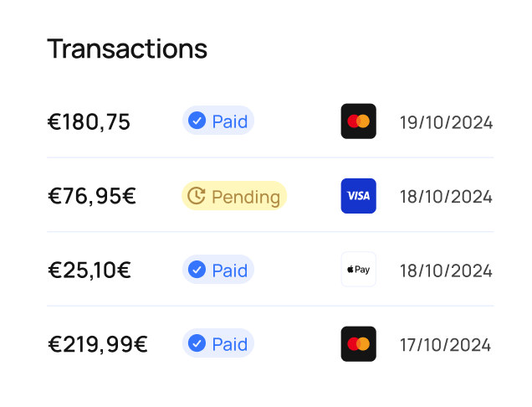
Task: Select the €25,10€ amount
Action: [x=90, y=270]
